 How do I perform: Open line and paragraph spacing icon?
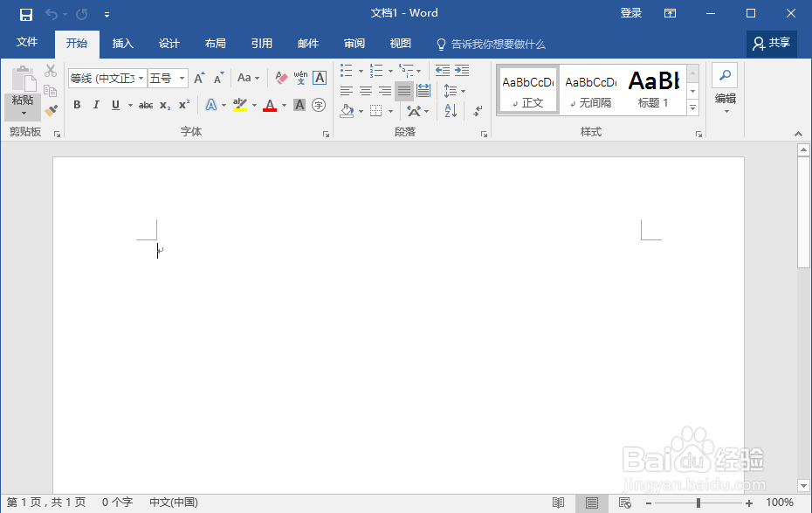click(x=450, y=92)
